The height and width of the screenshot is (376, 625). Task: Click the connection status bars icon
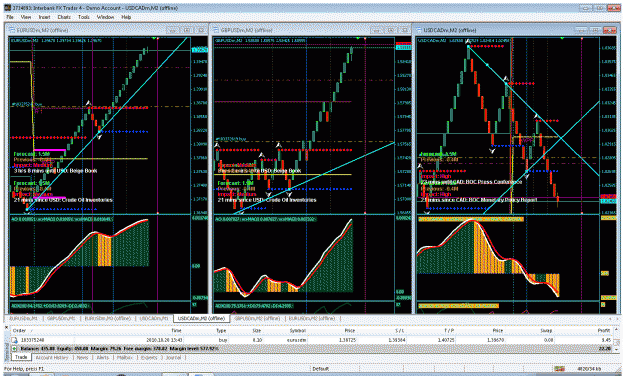pos(560,369)
